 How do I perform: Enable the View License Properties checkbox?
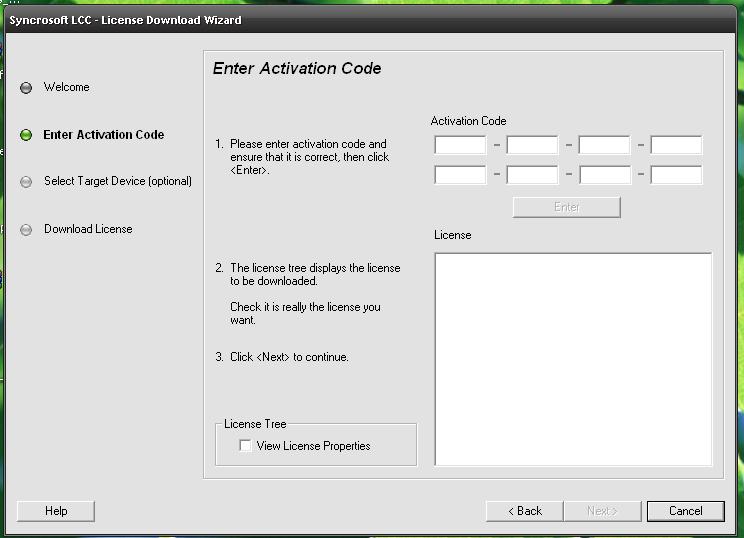[x=245, y=445]
